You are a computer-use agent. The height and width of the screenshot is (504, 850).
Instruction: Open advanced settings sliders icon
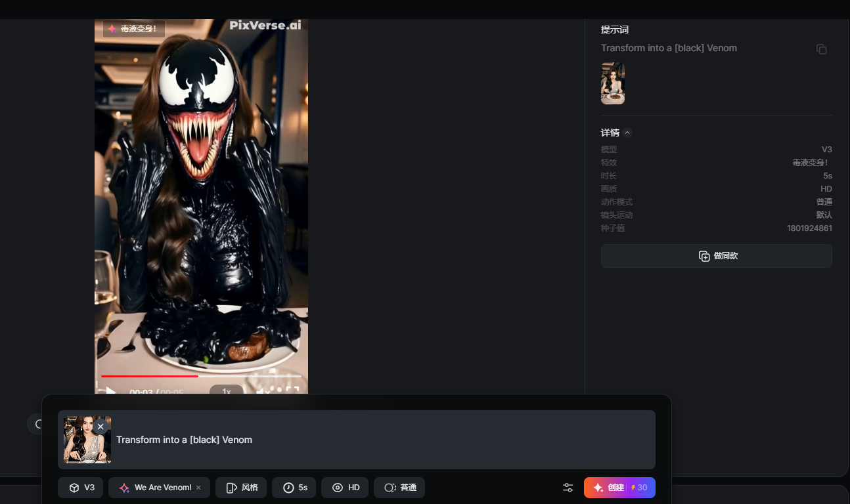(x=568, y=488)
